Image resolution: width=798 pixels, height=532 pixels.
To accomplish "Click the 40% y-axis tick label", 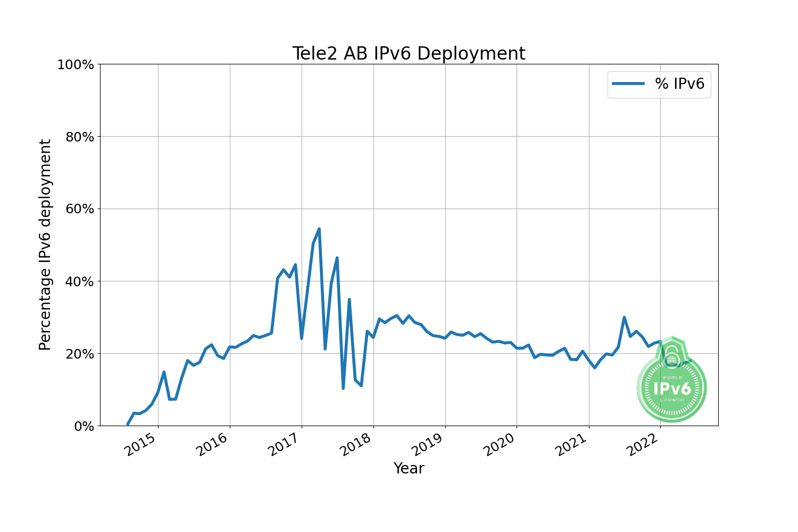I will (x=79, y=281).
